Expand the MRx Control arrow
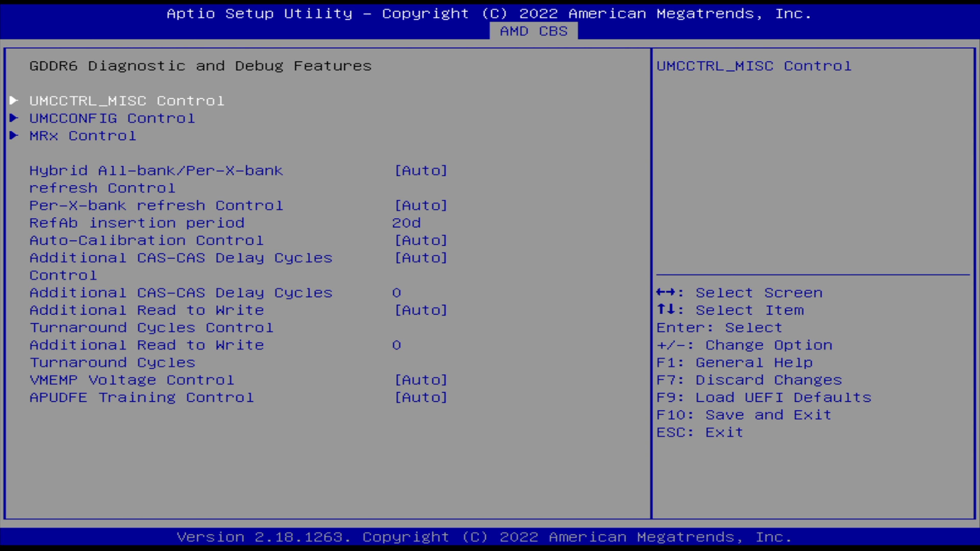 [x=14, y=135]
